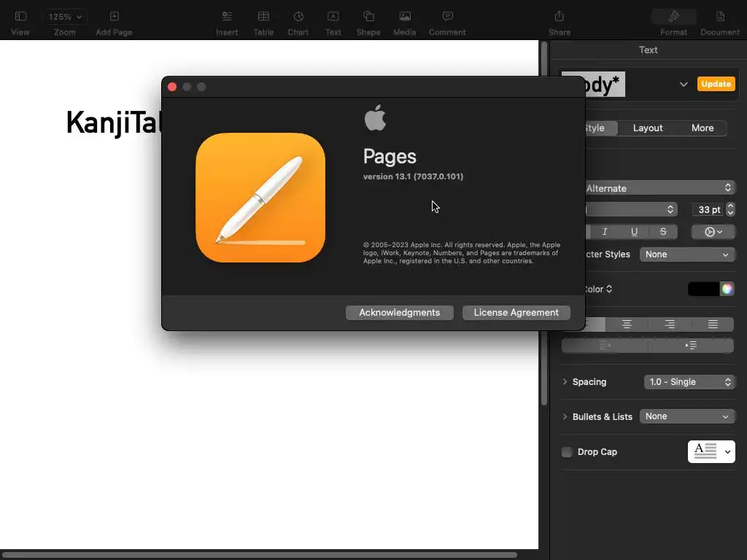The width and height of the screenshot is (747, 560).
Task: Switch to the Layout tab
Action: (x=648, y=128)
